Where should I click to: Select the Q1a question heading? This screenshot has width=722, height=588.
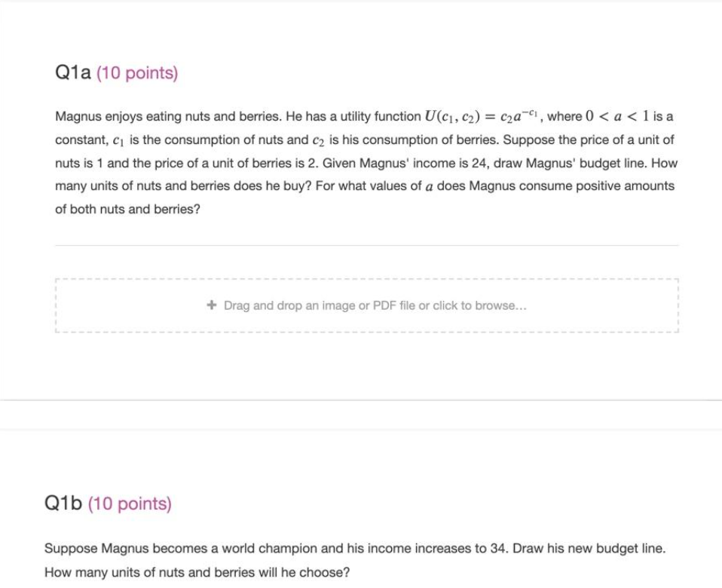[72, 72]
